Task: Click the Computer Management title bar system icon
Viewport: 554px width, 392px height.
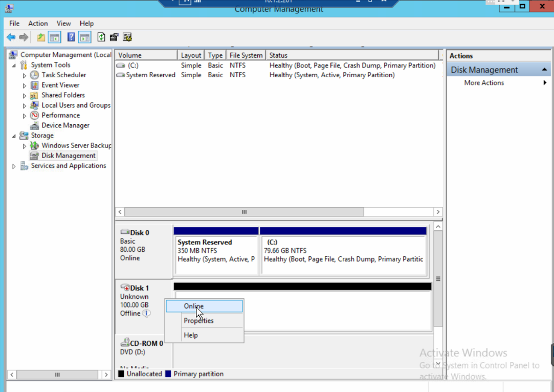Action: 9,8
